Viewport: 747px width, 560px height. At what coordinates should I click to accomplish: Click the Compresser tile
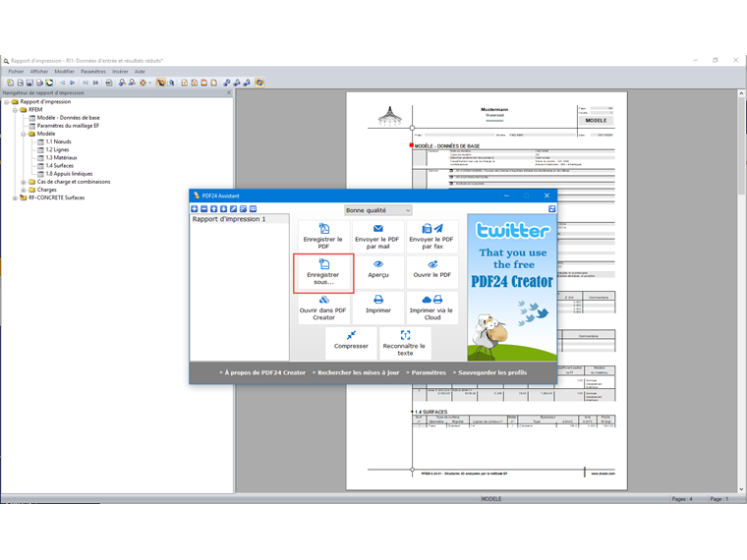351,343
